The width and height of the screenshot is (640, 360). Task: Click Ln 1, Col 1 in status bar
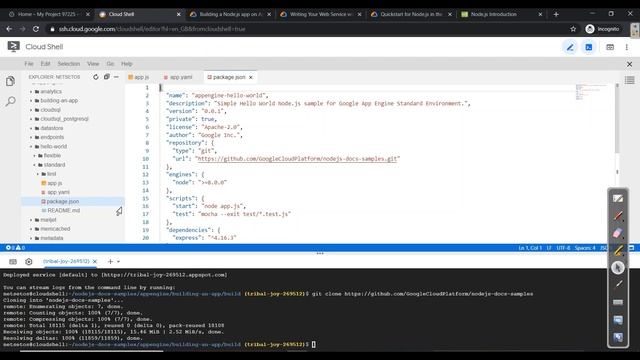tap(530, 248)
